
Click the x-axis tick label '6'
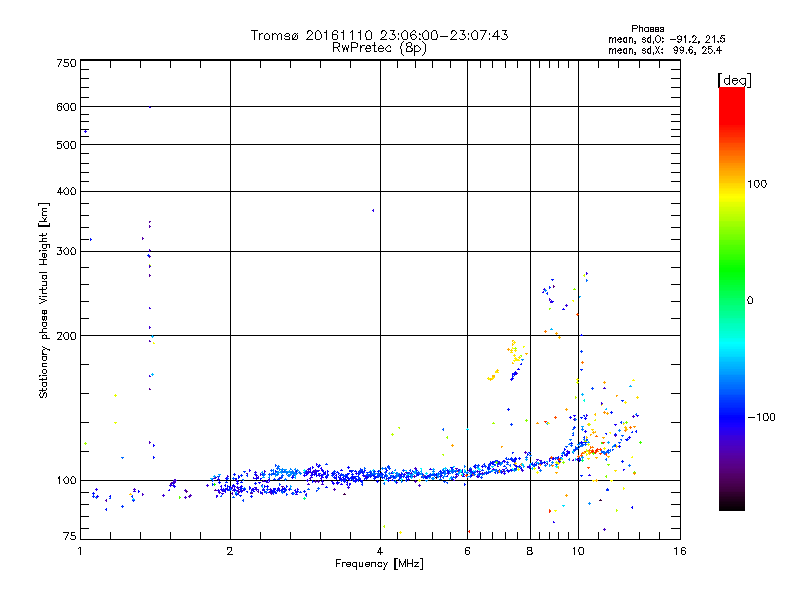pos(467,551)
